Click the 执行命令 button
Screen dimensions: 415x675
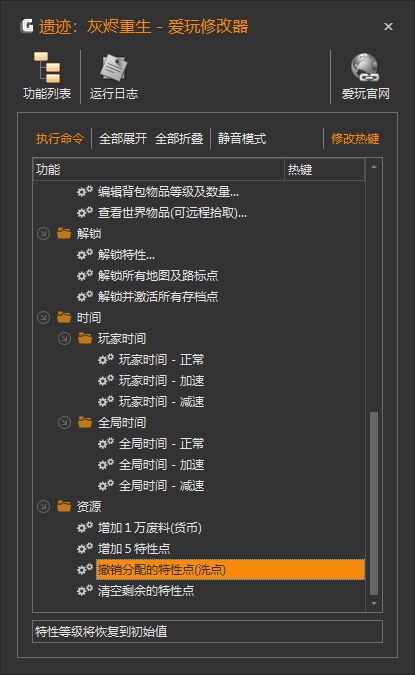[x=60, y=139]
